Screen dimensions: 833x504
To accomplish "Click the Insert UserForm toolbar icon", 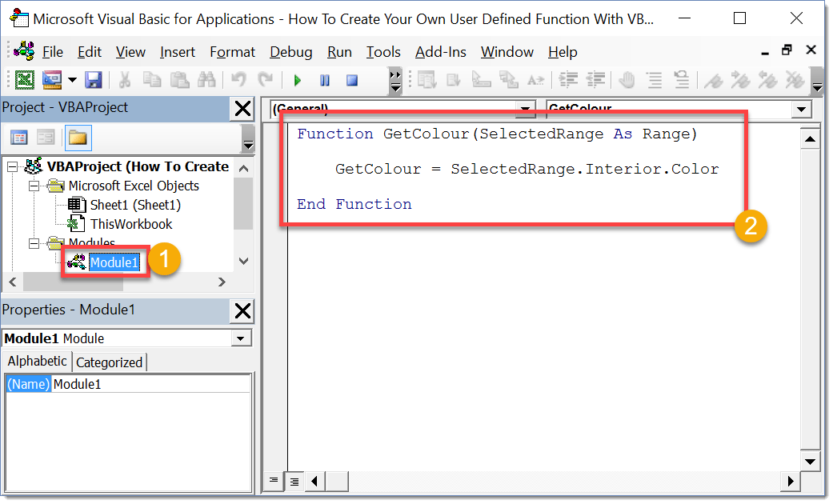I will click(x=52, y=80).
